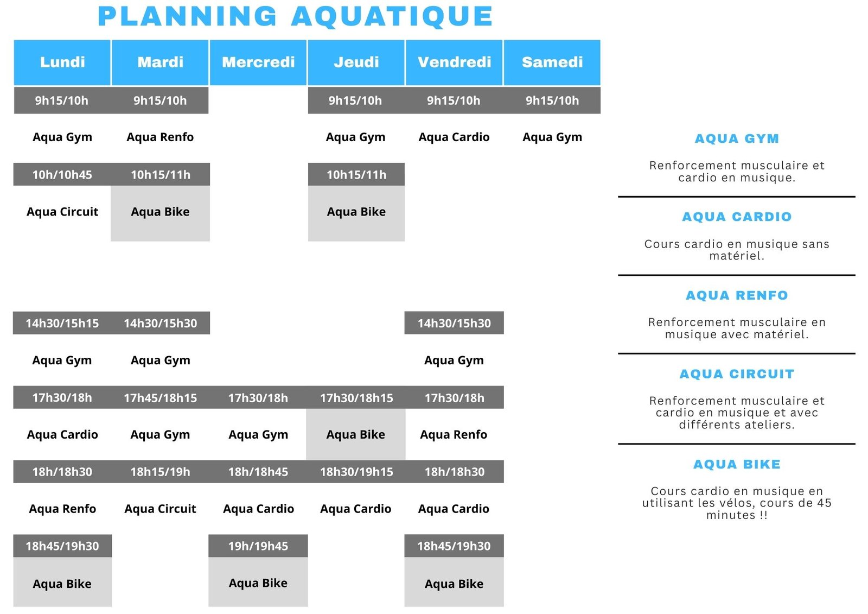Click the Jeudi column header
The height and width of the screenshot is (614, 868).
(356, 62)
